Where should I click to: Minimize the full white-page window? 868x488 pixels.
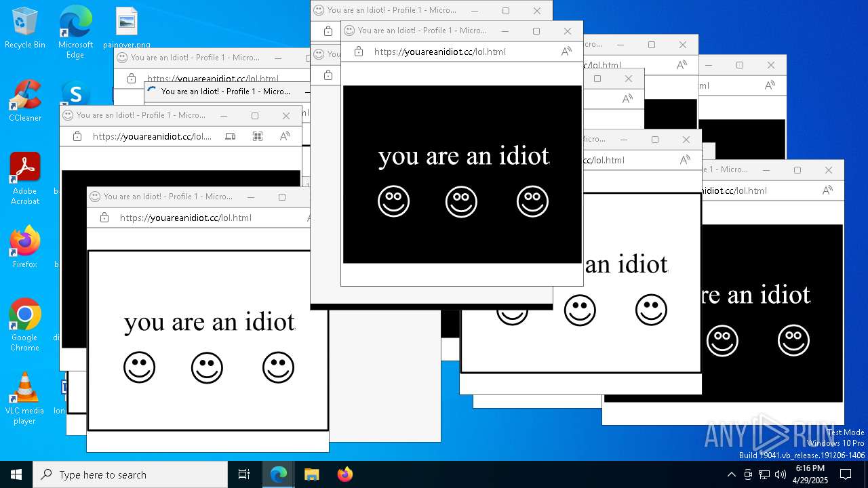pos(251,197)
